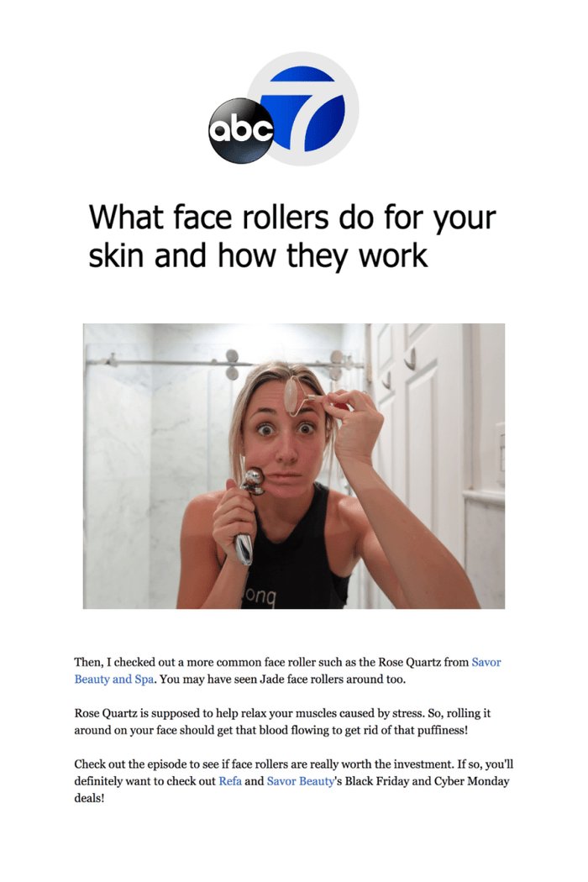Click the text printed on the black tank top
The width and height of the screenshot is (588, 882).
point(258,596)
